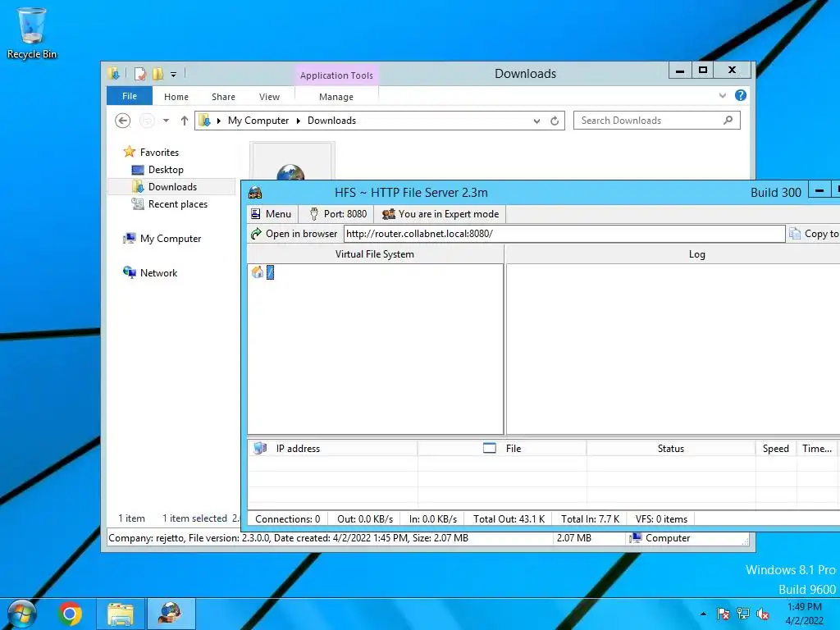Edit the HFS server URL address field
This screenshot has height=630, width=840.
[x=564, y=234]
